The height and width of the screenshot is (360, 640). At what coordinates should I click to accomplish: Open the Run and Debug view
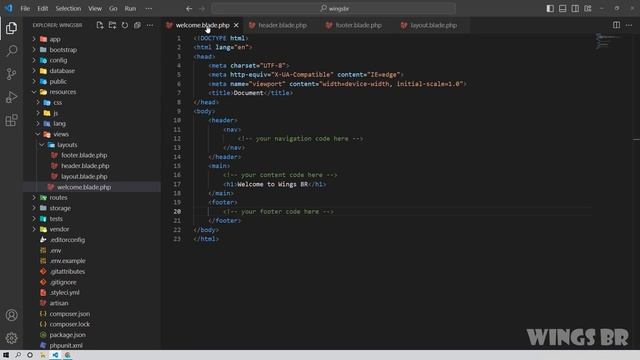[11, 97]
